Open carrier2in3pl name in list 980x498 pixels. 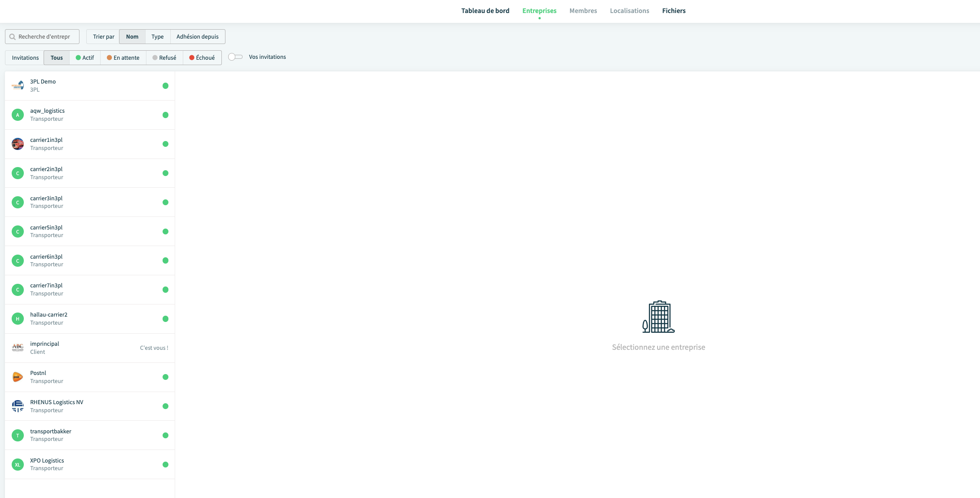point(46,169)
